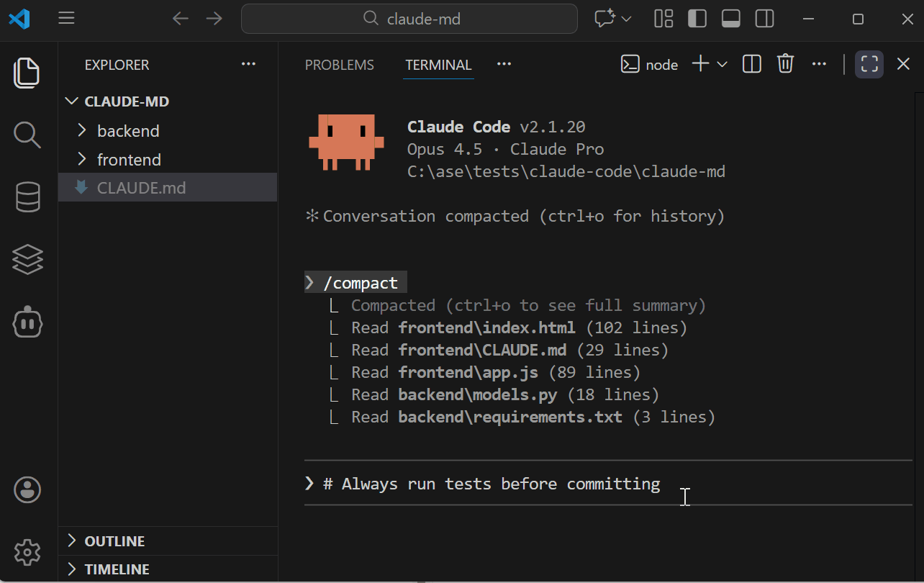Screen dimensions: 924x583
Task: Kill terminal with trash icon
Action: point(785,64)
